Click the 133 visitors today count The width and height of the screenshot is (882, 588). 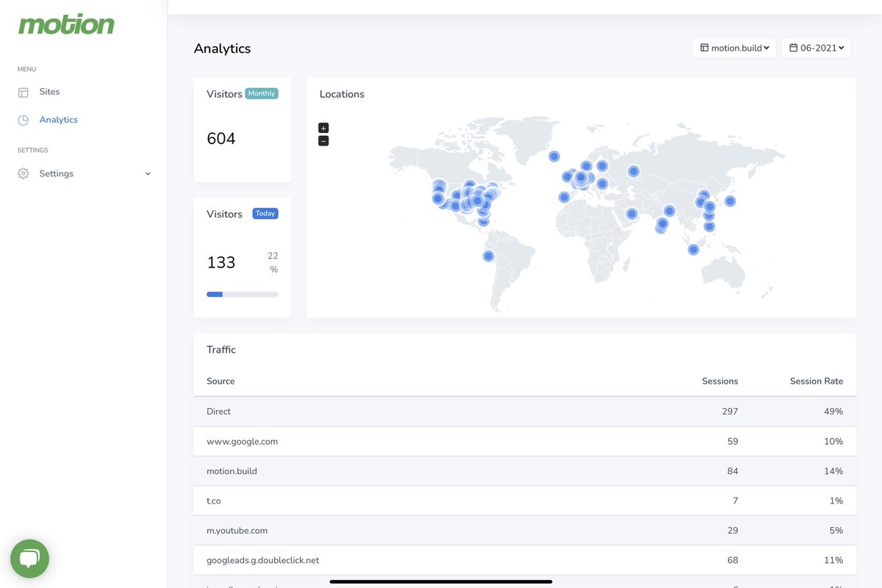click(221, 262)
